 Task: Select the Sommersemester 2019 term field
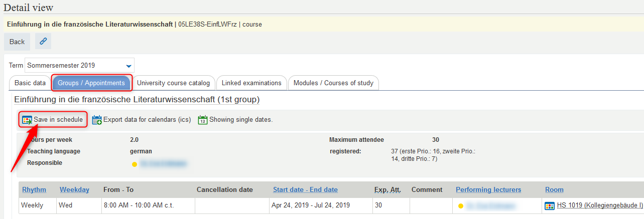pos(79,65)
